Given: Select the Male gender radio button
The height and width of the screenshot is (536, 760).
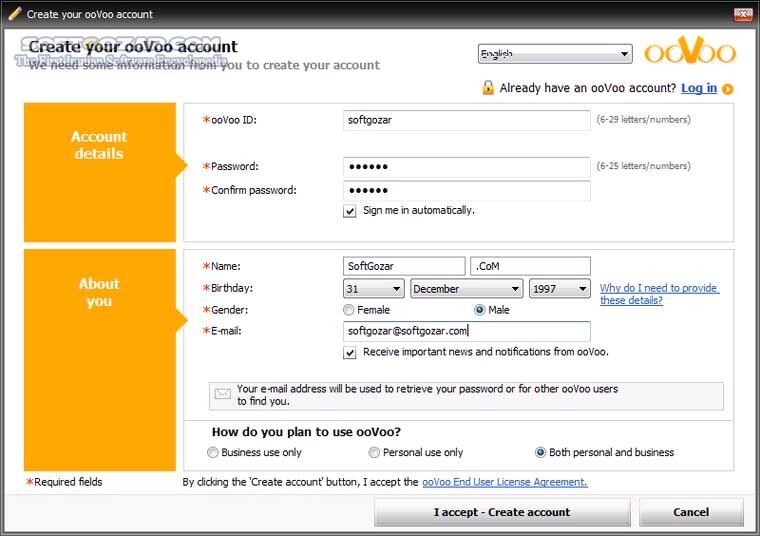Looking at the screenshot, I should coord(480,310).
